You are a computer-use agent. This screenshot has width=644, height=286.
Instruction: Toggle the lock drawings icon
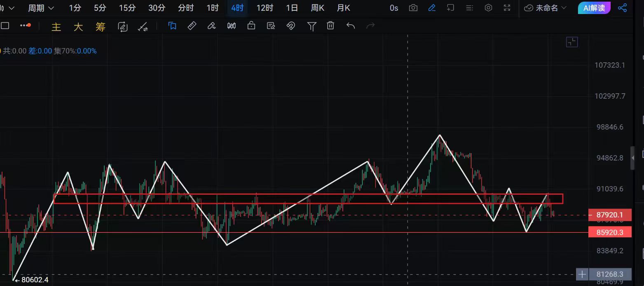point(251,26)
